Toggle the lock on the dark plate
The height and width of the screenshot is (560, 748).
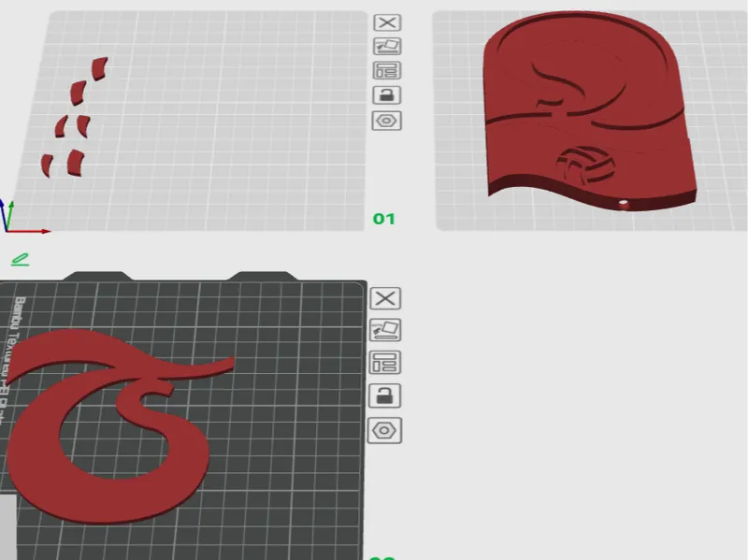(385, 395)
